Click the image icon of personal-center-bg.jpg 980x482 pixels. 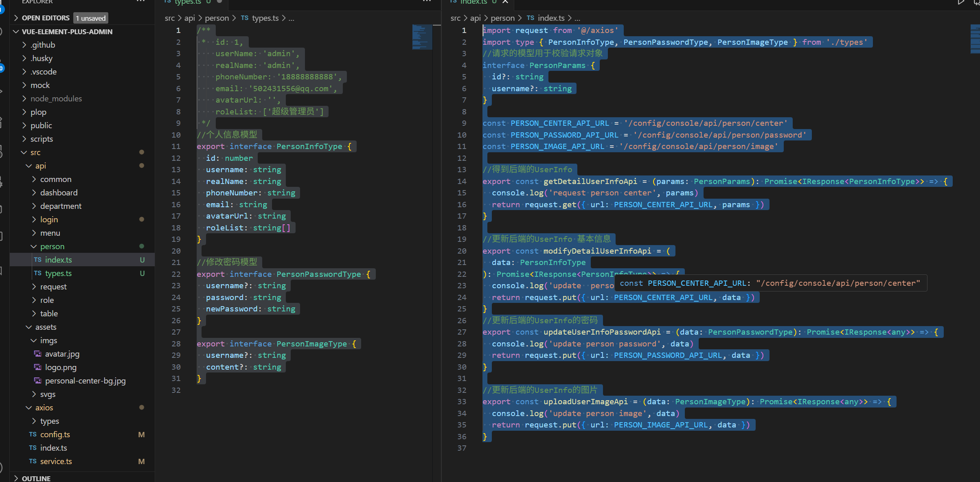38,381
